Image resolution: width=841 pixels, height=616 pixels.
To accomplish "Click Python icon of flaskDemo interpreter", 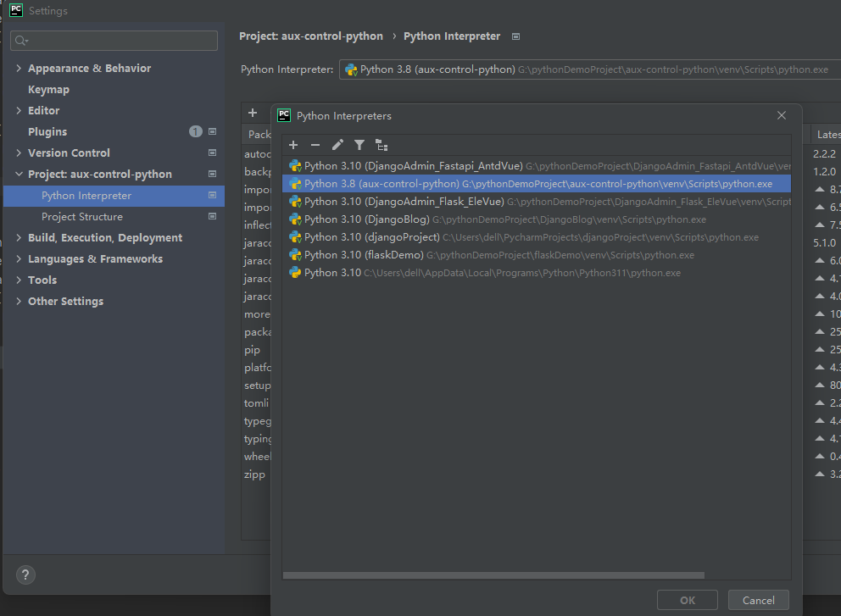I will [295, 255].
